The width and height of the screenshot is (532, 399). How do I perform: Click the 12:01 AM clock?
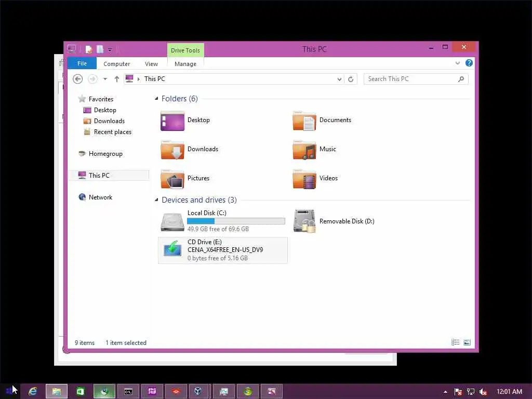[x=509, y=392]
